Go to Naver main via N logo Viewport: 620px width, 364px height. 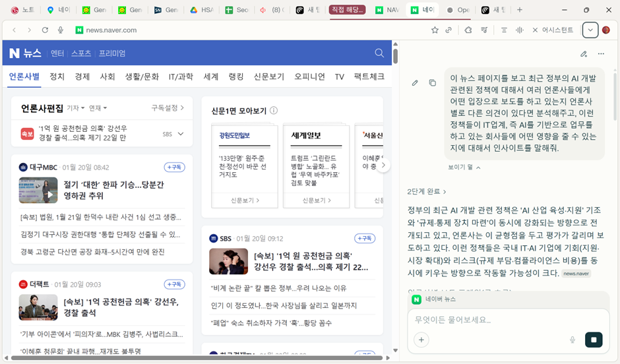tap(15, 53)
